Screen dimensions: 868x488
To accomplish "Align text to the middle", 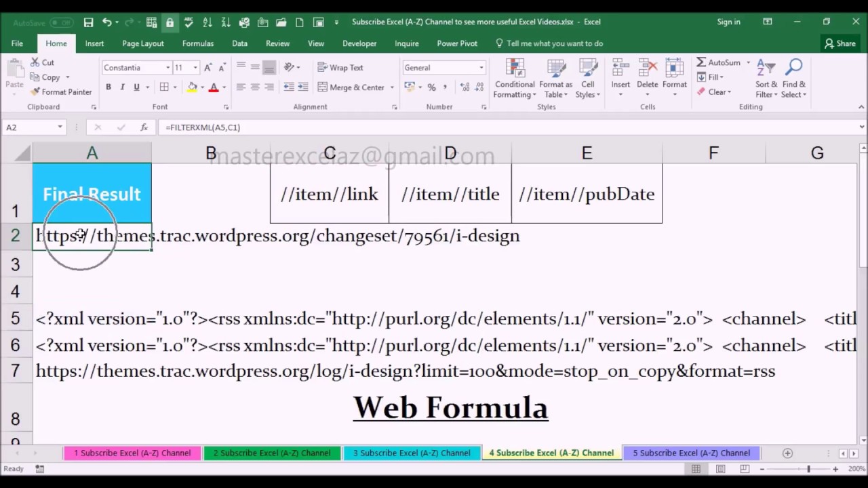I will coord(255,68).
